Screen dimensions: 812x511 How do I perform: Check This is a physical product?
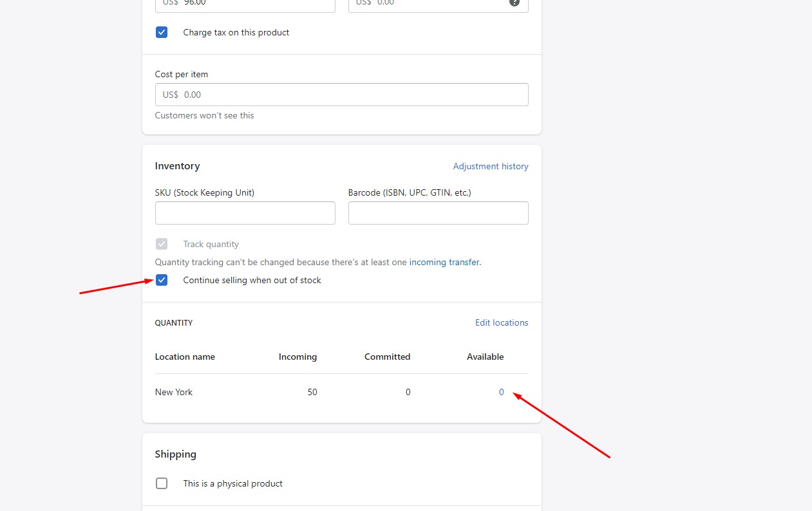click(x=162, y=483)
